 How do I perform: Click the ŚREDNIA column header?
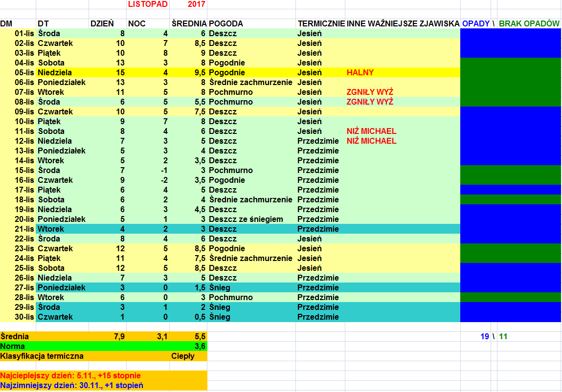click(x=188, y=23)
